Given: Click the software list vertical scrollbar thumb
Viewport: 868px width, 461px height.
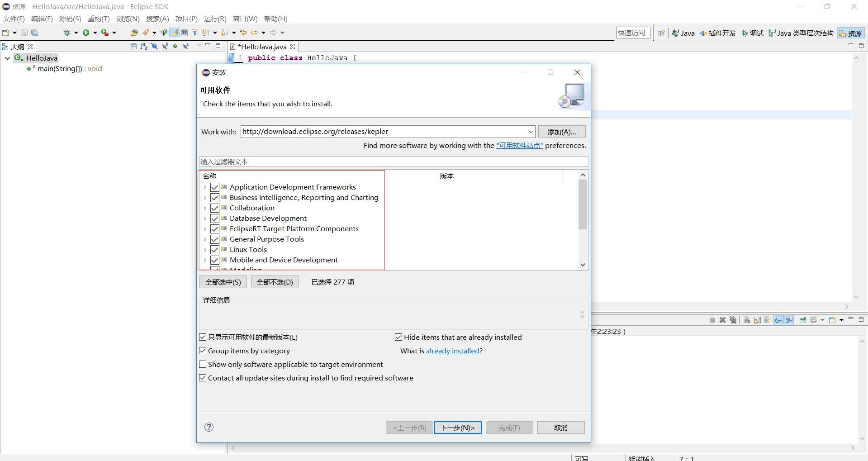Looking at the screenshot, I should [583, 204].
